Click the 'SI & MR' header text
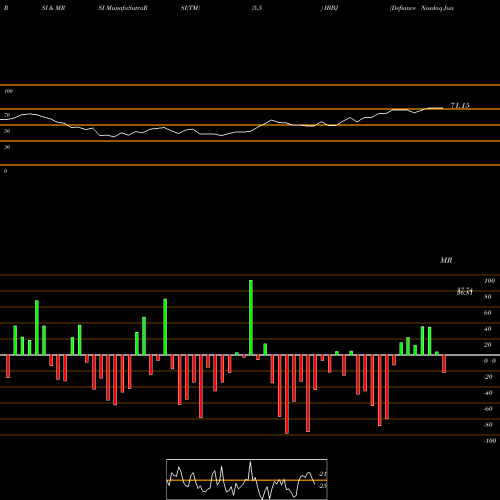 tap(53, 8)
